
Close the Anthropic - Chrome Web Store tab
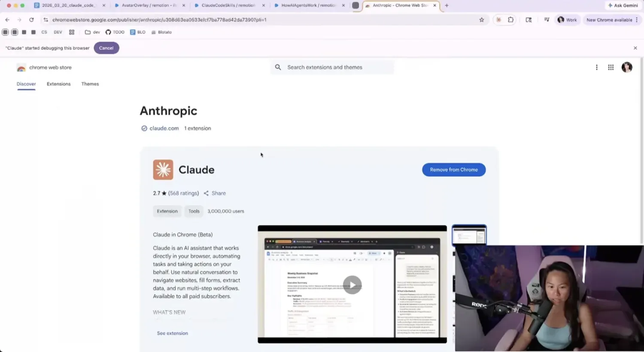(x=435, y=6)
